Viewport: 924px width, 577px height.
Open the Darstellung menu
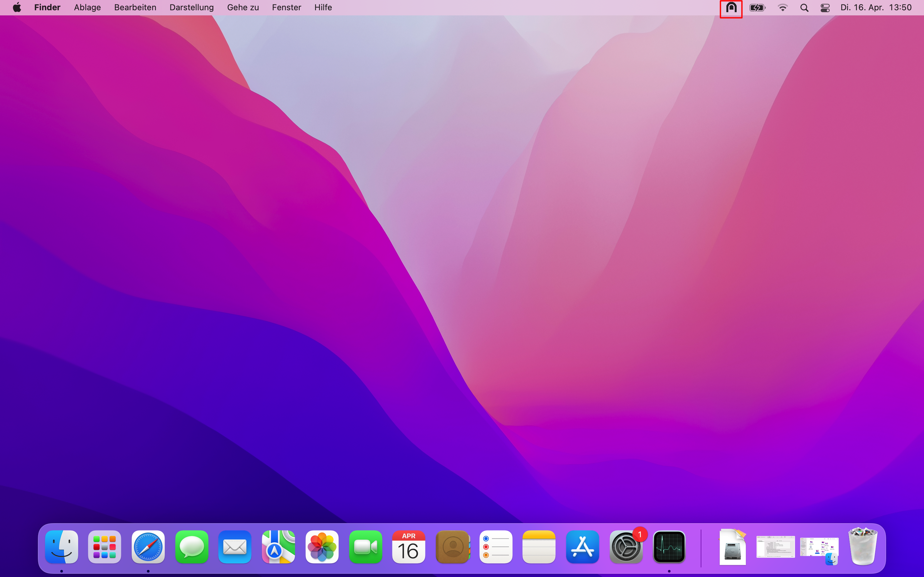pos(191,8)
